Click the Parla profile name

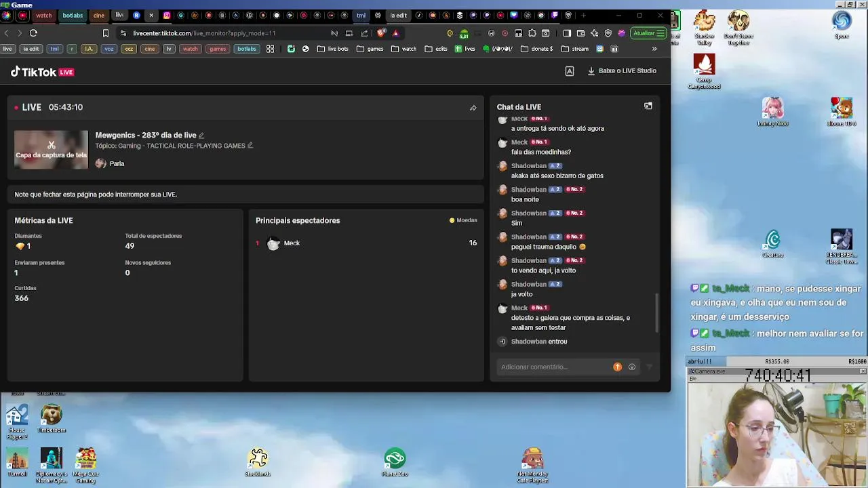117,163
